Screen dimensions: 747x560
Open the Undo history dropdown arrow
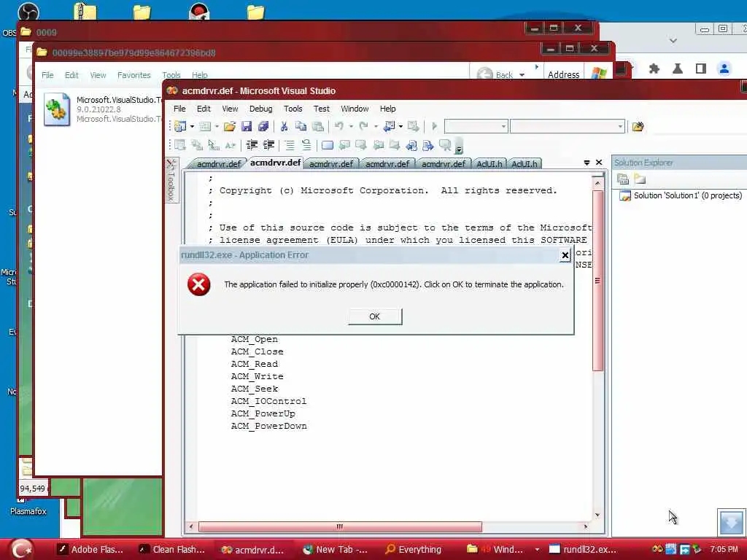351,127
